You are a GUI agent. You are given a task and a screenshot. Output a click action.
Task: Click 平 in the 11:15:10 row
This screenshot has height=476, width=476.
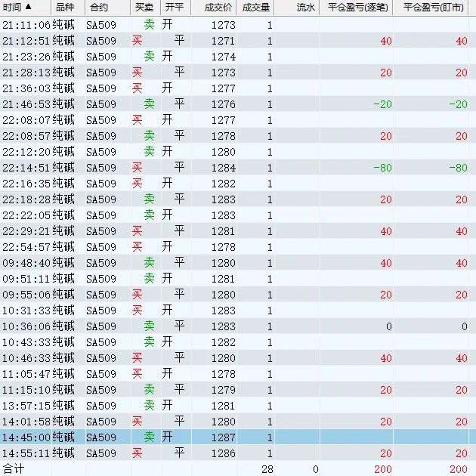(x=179, y=389)
